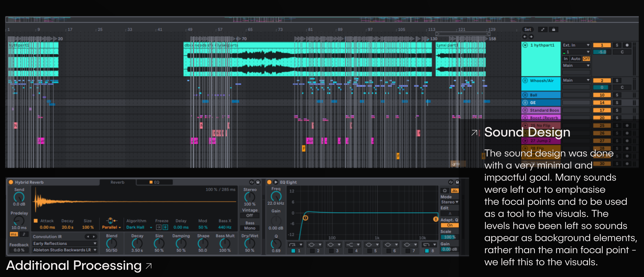Image resolution: width=644 pixels, height=277 pixels.
Task: Turn off the Adapt. Q button
Action: (x=449, y=225)
